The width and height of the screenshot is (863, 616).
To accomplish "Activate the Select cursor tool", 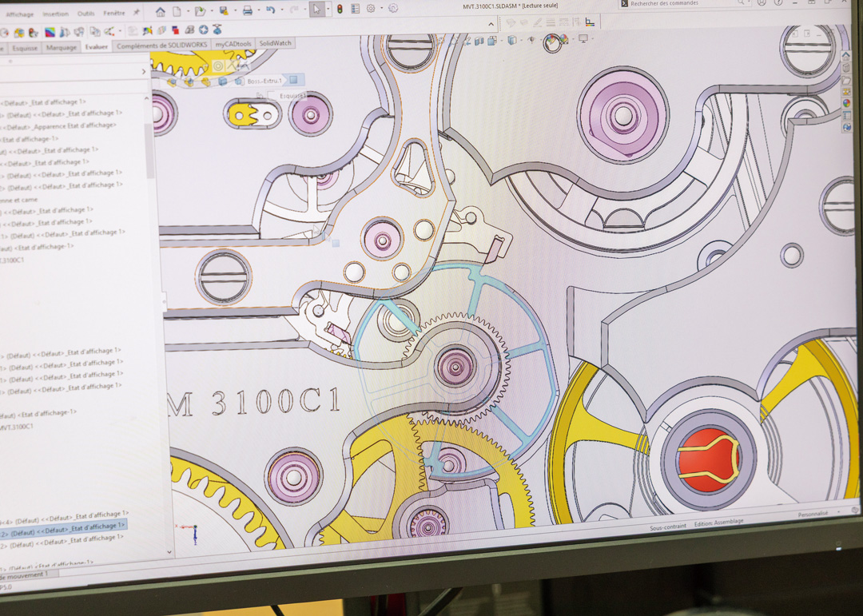I will tap(316, 10).
